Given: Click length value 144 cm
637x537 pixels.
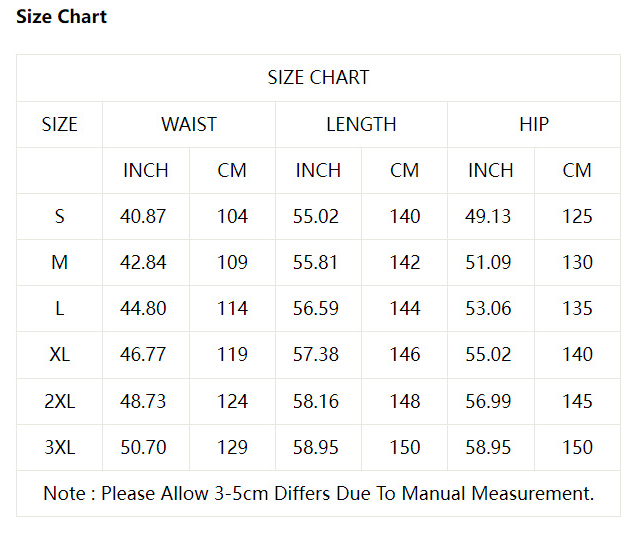Looking at the screenshot, I should coord(404,309).
